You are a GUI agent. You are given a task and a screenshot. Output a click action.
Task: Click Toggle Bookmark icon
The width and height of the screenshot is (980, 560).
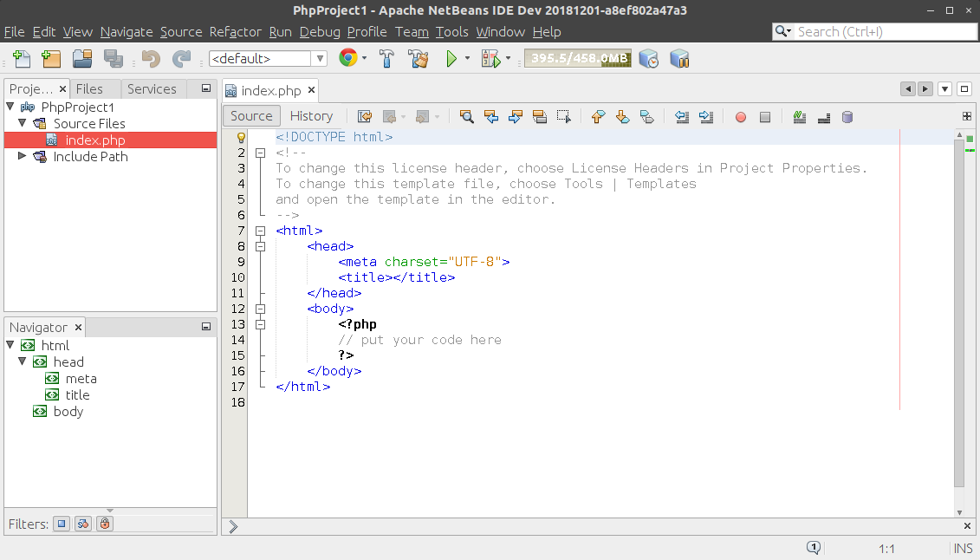647,116
